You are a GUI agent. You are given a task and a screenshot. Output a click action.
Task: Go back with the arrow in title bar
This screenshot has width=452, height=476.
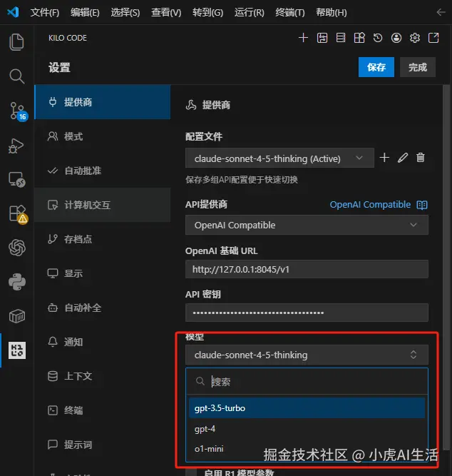point(441,12)
